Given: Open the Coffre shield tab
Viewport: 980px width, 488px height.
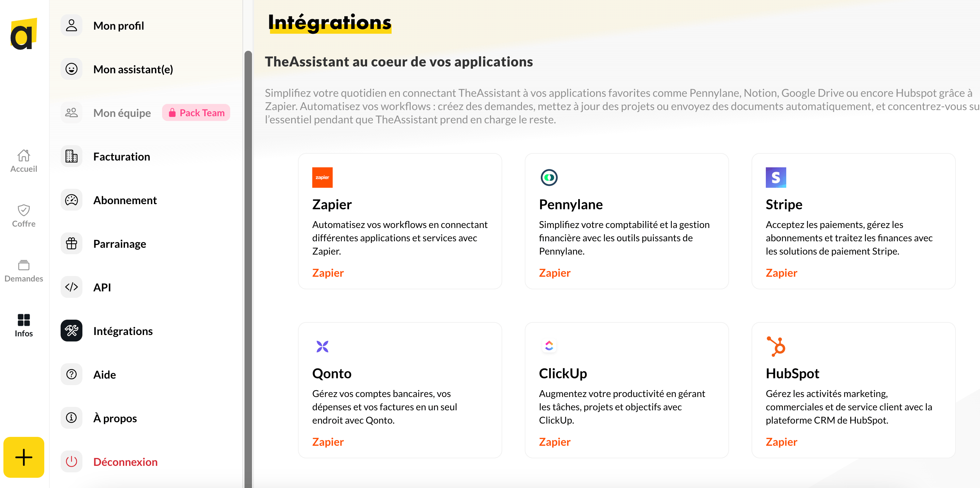Looking at the screenshot, I should click(x=23, y=216).
